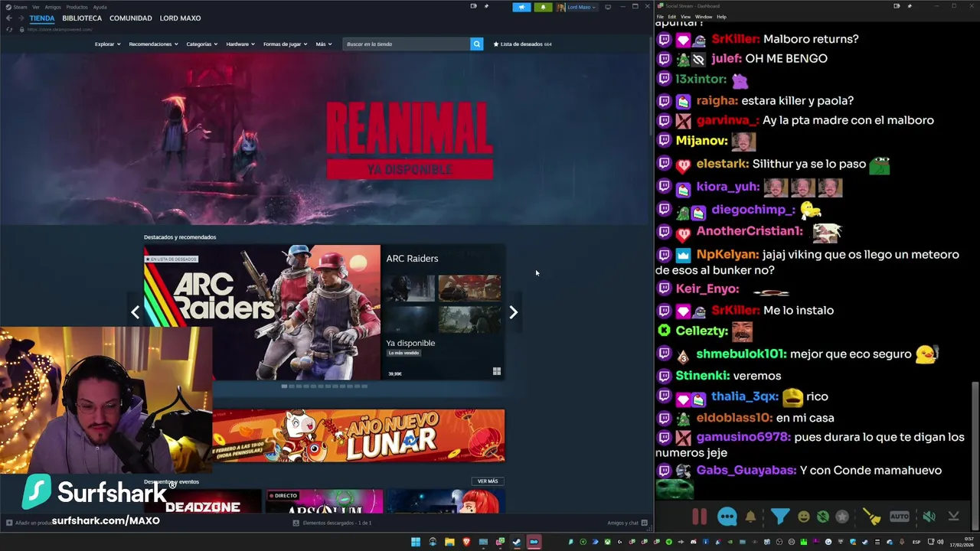Open File Explorer from taskbar
This screenshot has height=551, width=980.
click(x=449, y=542)
